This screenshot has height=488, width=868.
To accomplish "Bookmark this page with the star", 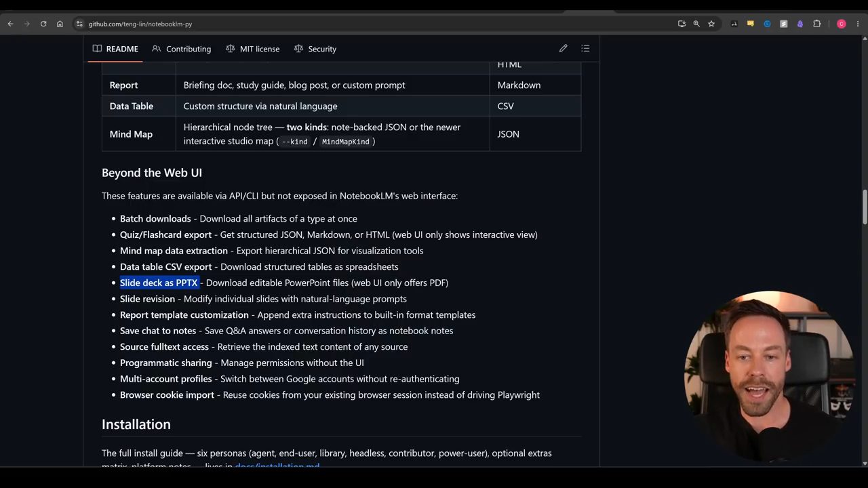I will 711,24.
